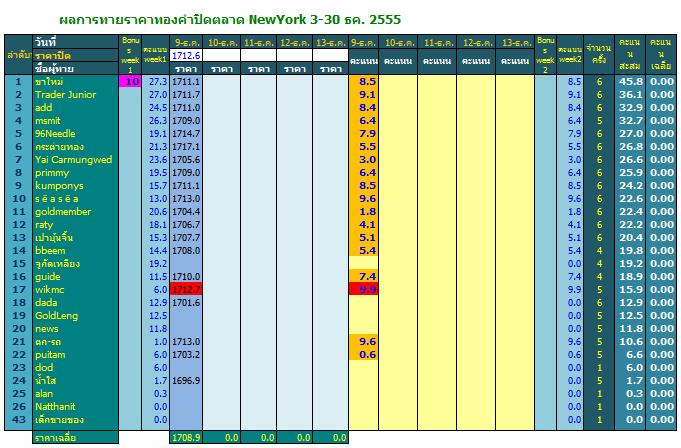The image size is (681, 448).
Task: Click the name add
Action: click(43, 108)
